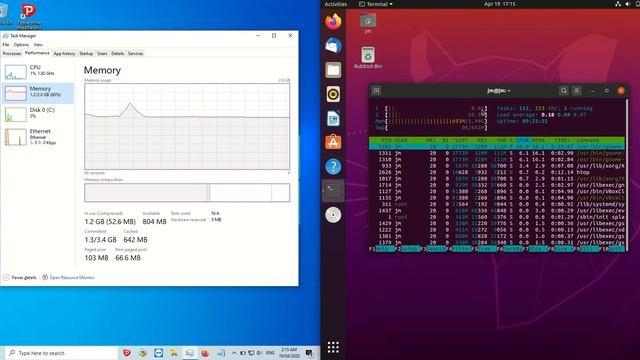
Task: Open the jm@jm terminal title dropdown
Action: click(x=498, y=91)
